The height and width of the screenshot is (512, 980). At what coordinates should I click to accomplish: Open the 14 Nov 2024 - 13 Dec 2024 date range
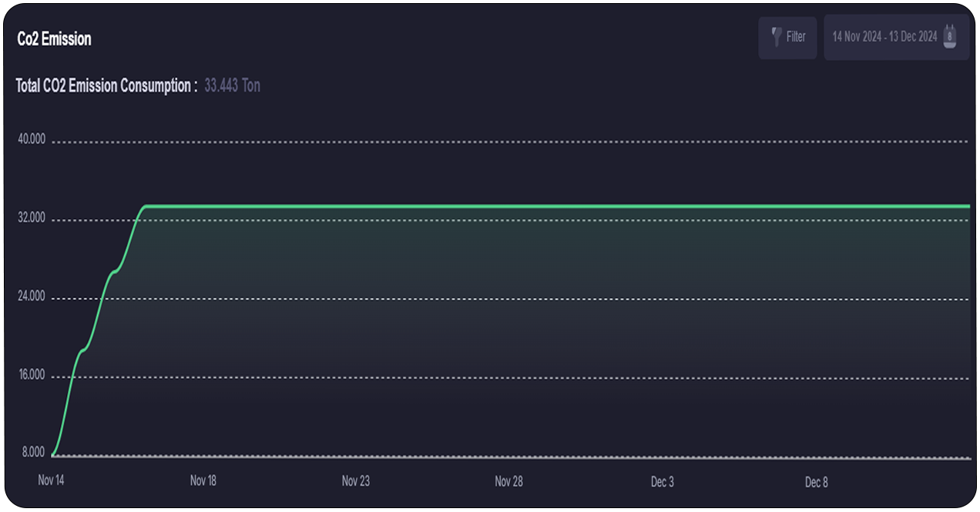click(884, 37)
